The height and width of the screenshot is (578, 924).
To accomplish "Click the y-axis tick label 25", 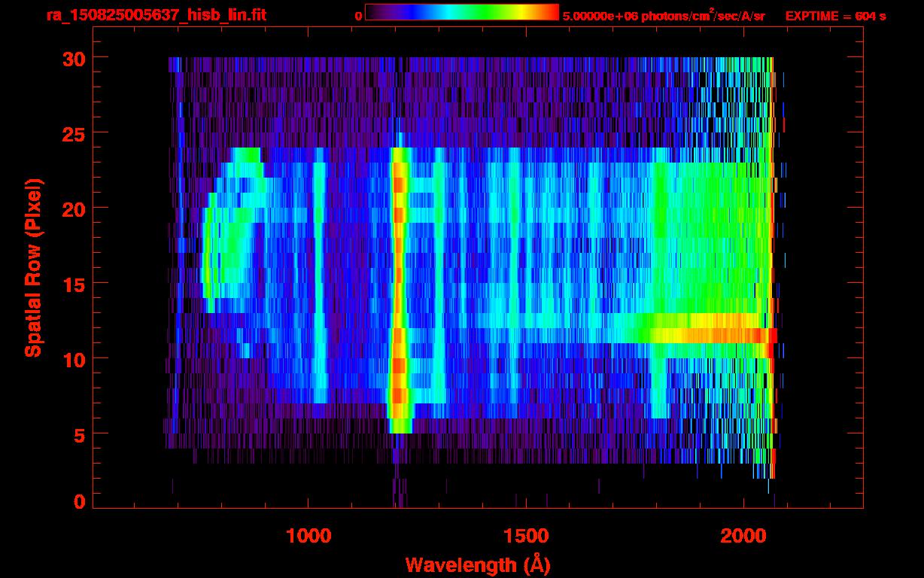I will (73, 133).
